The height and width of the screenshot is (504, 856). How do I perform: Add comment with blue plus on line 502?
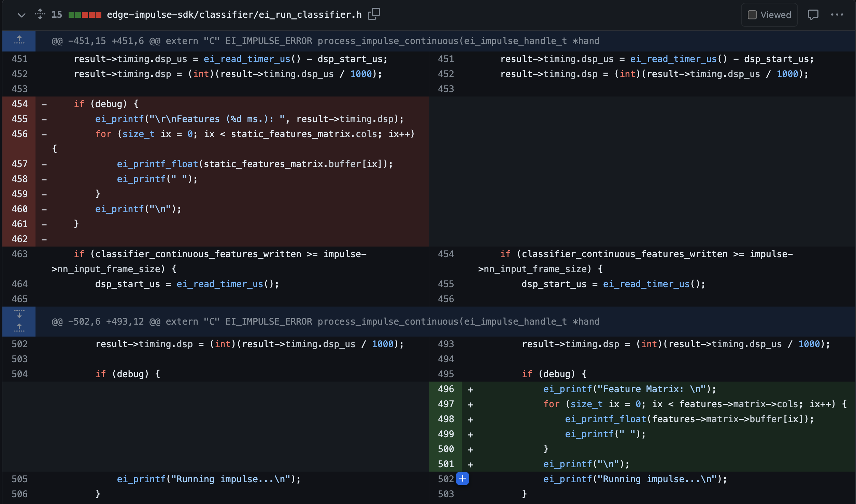pos(462,479)
